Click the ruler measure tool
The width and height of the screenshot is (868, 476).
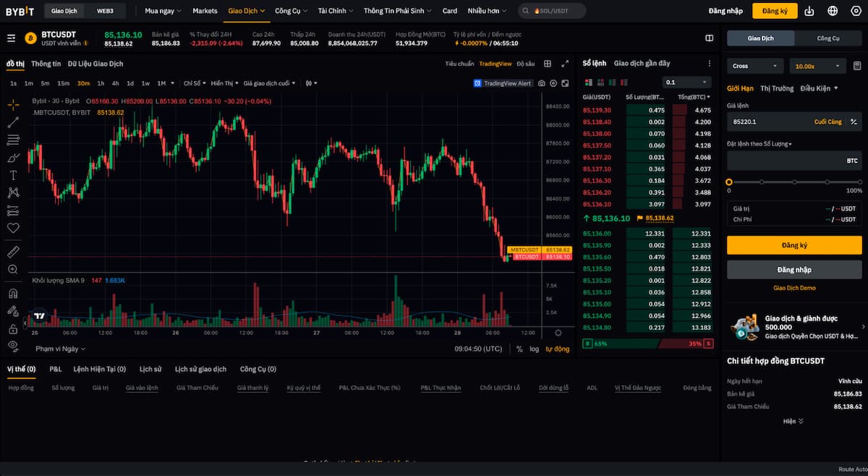click(x=13, y=252)
